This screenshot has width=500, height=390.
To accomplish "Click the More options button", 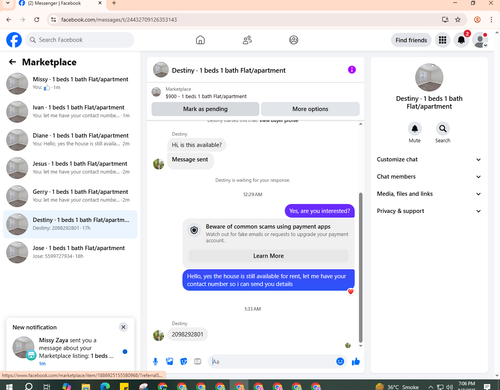I will click(x=310, y=109).
